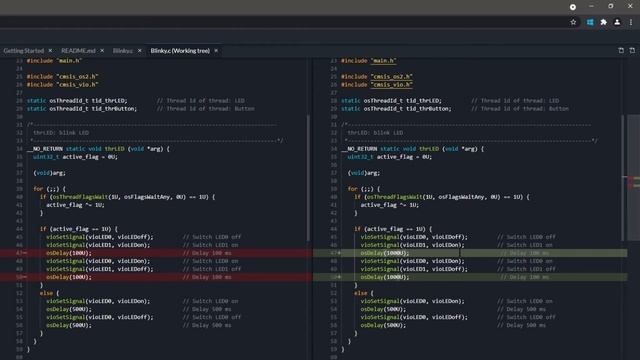Click "thrLED: blink LED" comment in left pane
Screen dimensions: 640x360
point(61,133)
